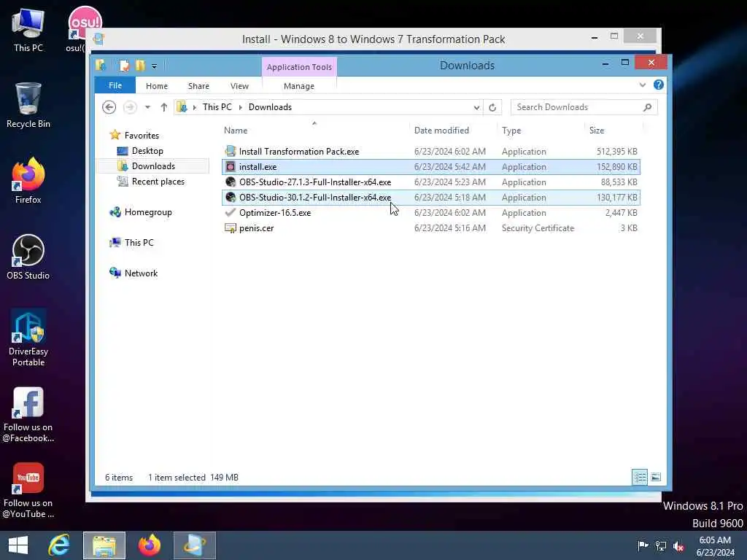Viewport: 747px width, 560px height.
Task: Open the Follow us on YouTube shortcut
Action: point(28,491)
